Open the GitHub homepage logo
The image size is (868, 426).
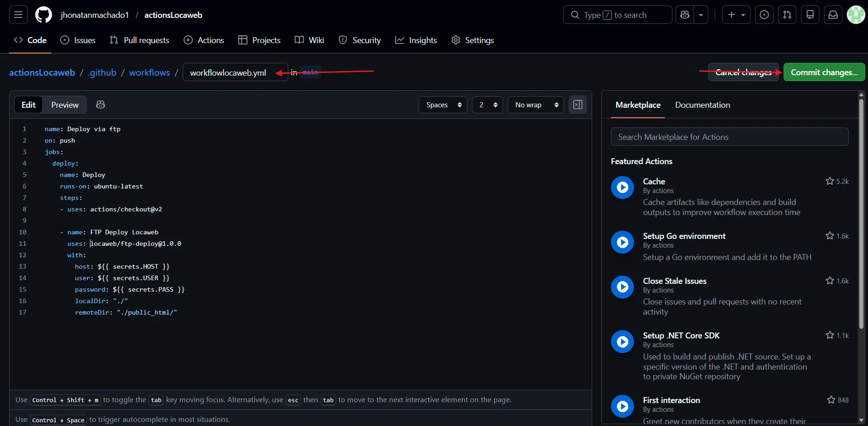tap(44, 15)
